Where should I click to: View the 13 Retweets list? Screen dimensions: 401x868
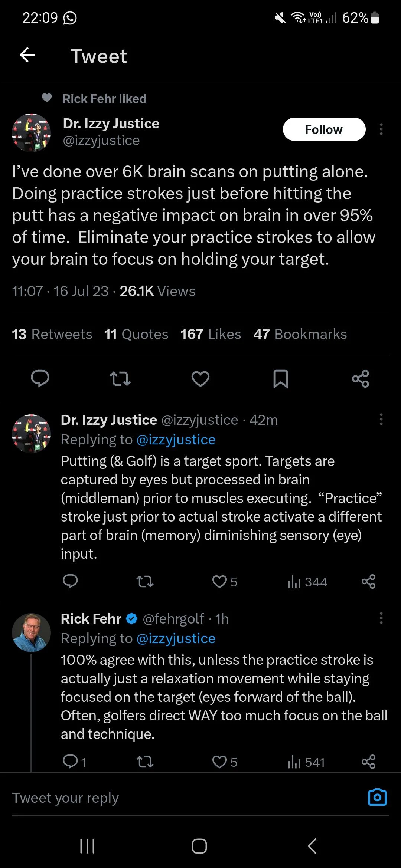tap(52, 334)
